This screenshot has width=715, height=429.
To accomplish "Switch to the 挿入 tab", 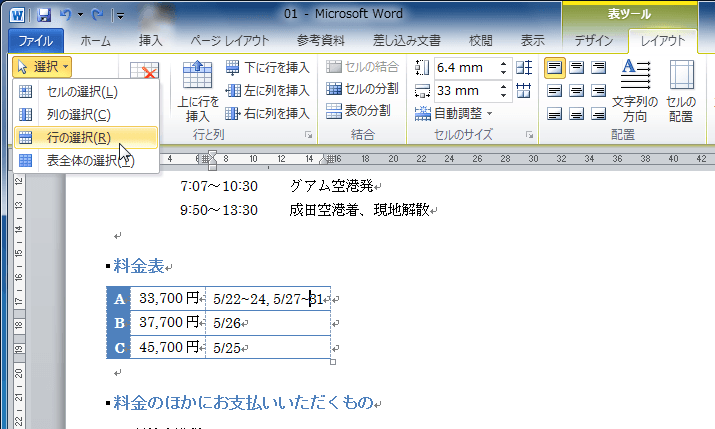I will click(x=150, y=41).
